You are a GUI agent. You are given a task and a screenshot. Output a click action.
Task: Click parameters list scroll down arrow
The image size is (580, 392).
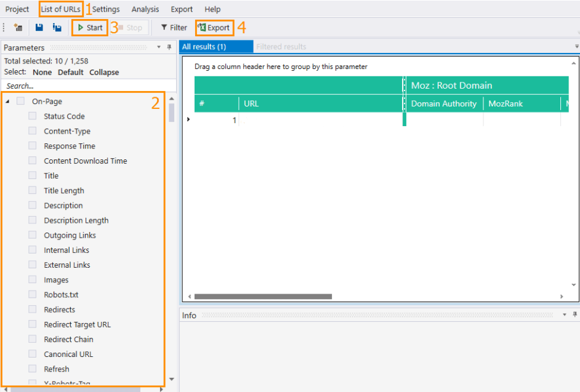171,379
